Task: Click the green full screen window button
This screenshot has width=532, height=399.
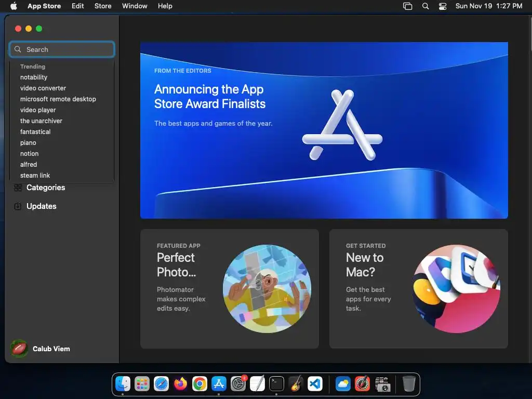Action: click(x=39, y=29)
